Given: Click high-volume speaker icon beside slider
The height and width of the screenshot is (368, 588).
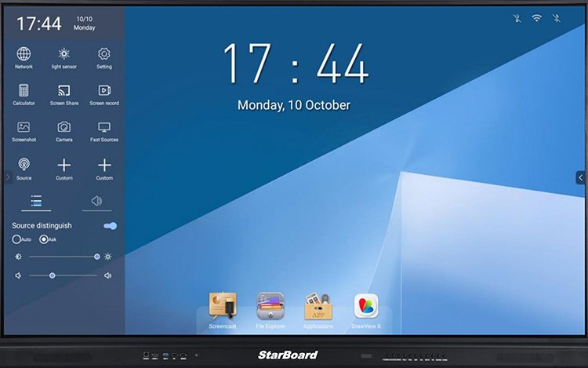Looking at the screenshot, I should click(x=108, y=275).
